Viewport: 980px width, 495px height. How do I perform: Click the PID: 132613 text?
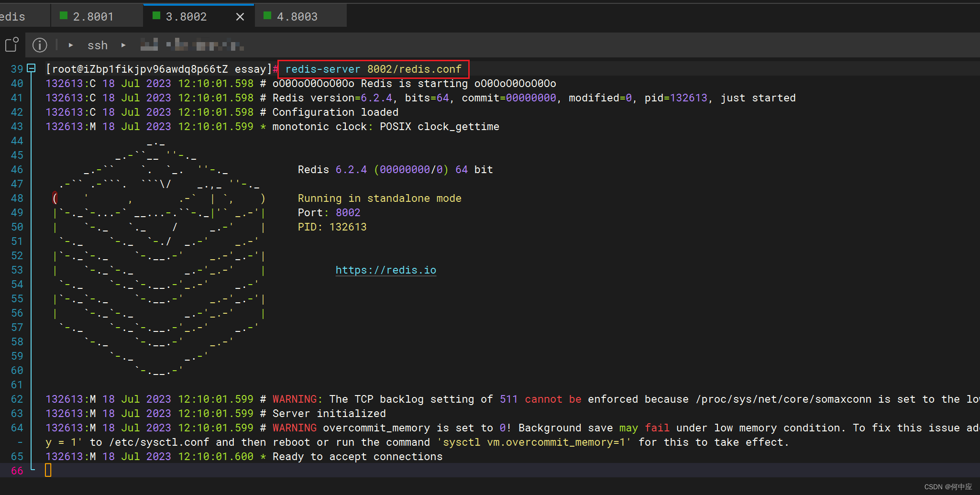point(332,227)
